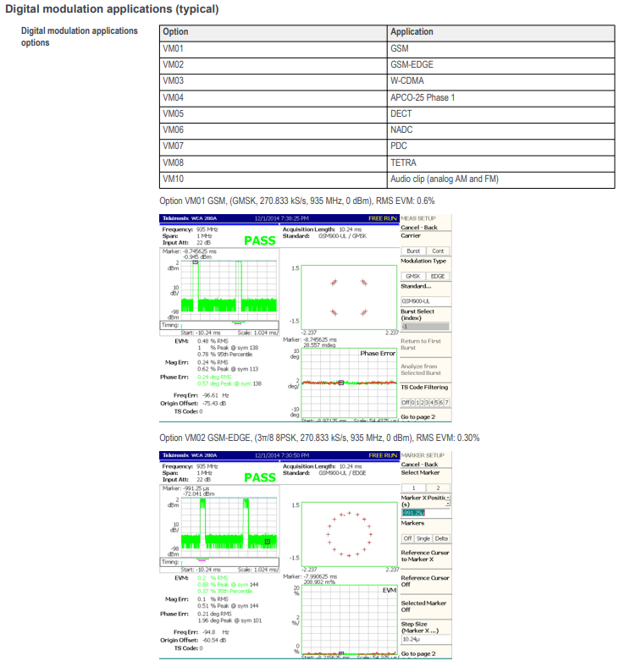Click the Option VM02 GSM-EDGE caption
Image resolution: width=619 pixels, height=672 pixels.
(x=319, y=438)
